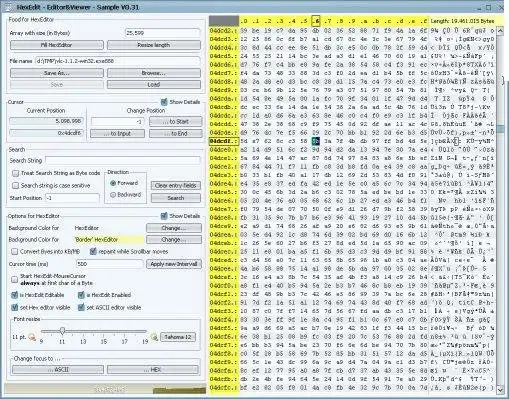The height and width of the screenshot is (399, 509).
Task: Click the column header .0
Action: pos(244,21)
